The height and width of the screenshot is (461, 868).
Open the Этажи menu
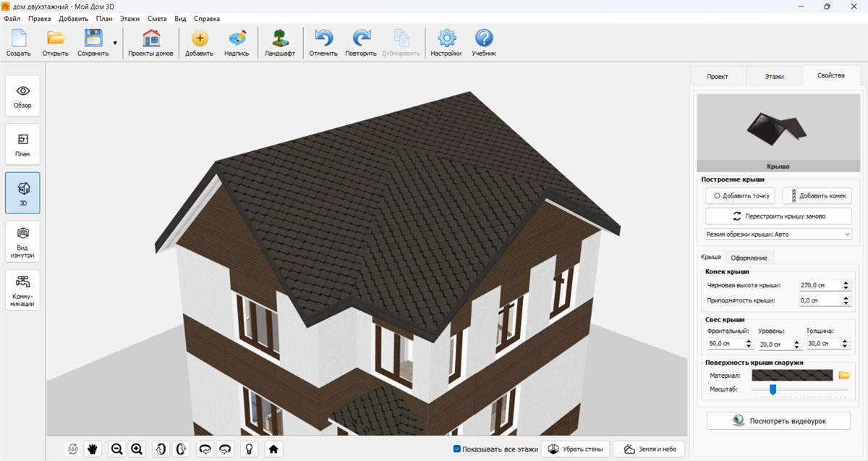tap(130, 19)
